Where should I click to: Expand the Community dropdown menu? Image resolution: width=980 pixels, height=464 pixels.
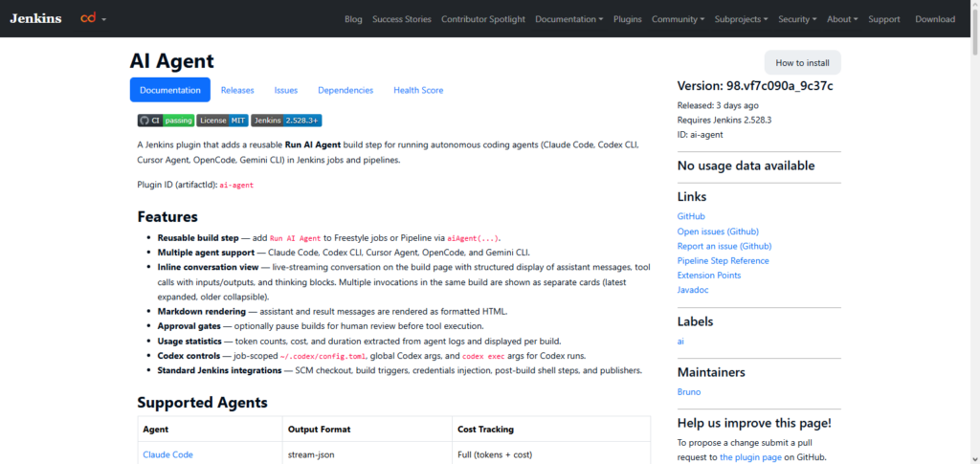pyautogui.click(x=679, y=19)
